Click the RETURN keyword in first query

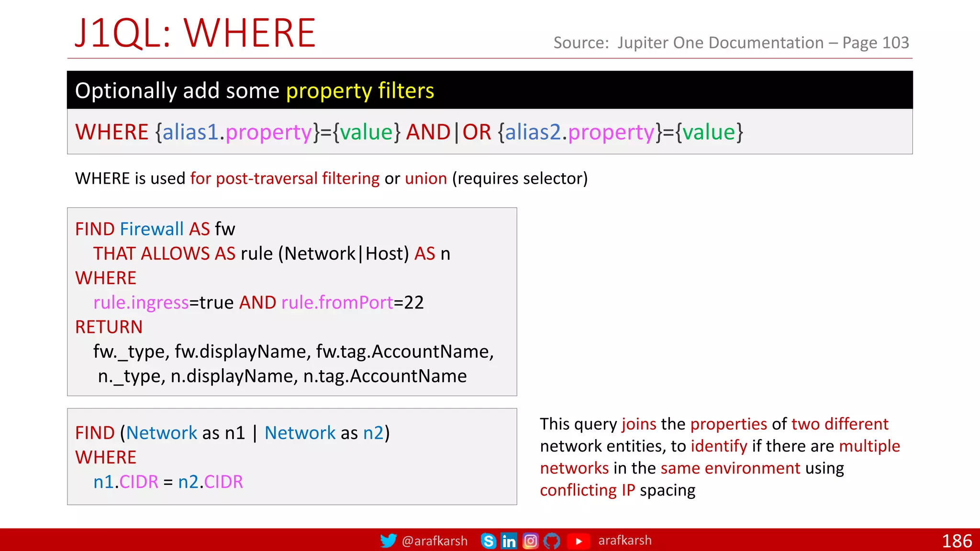[109, 327]
